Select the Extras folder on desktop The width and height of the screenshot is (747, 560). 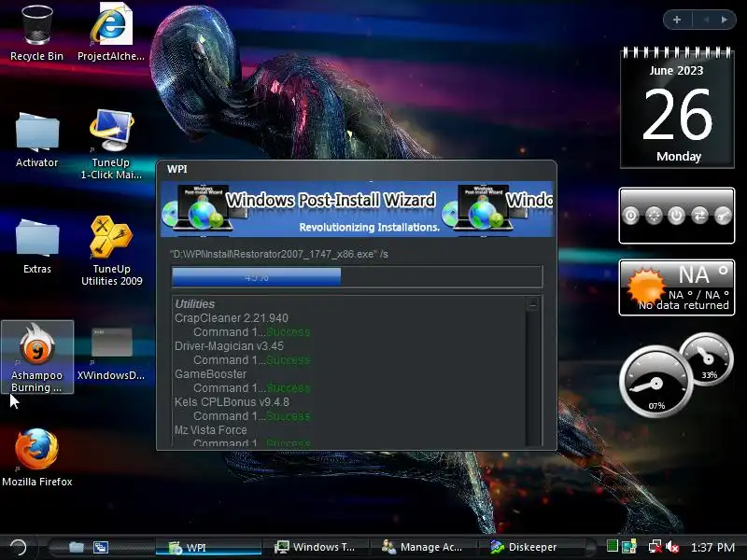point(37,246)
